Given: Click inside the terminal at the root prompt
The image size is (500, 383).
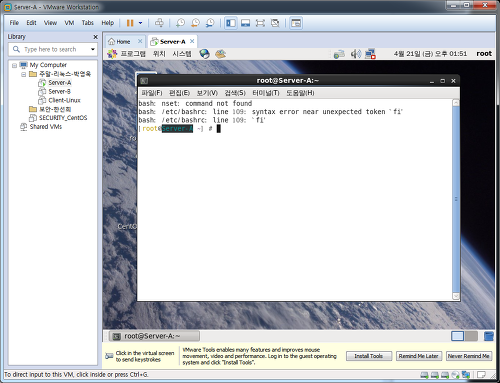Looking at the screenshot, I should pos(219,129).
